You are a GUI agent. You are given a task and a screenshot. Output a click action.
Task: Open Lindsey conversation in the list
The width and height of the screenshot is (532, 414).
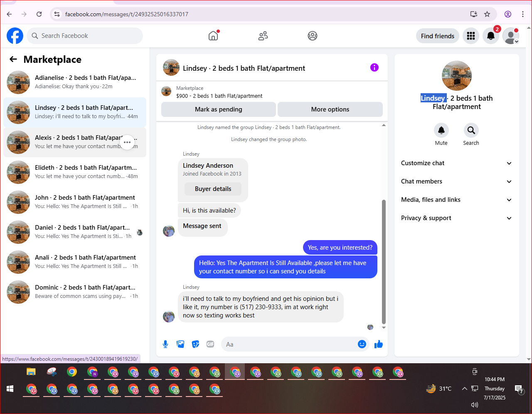75,112
